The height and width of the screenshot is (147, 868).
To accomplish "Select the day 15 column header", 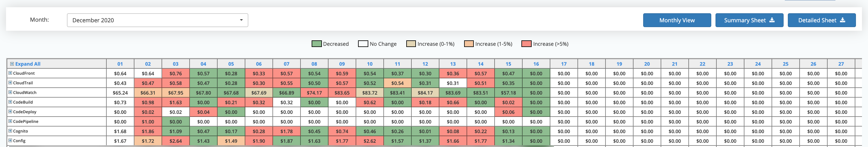I will click(x=508, y=64).
